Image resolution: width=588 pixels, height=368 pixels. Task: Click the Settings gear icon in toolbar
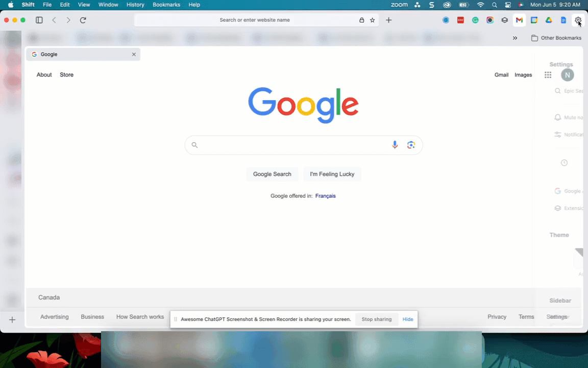click(x=578, y=20)
